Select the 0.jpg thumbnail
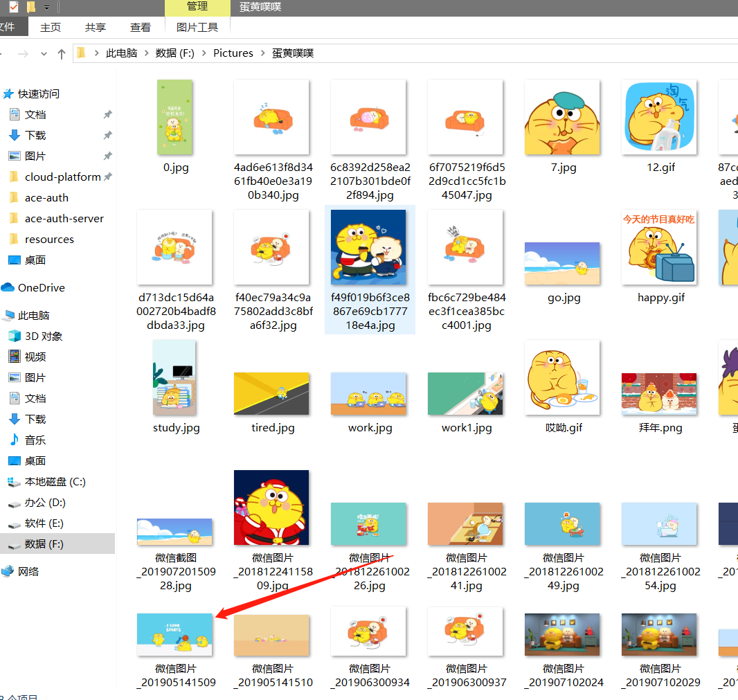The width and height of the screenshot is (738, 700). click(174, 117)
